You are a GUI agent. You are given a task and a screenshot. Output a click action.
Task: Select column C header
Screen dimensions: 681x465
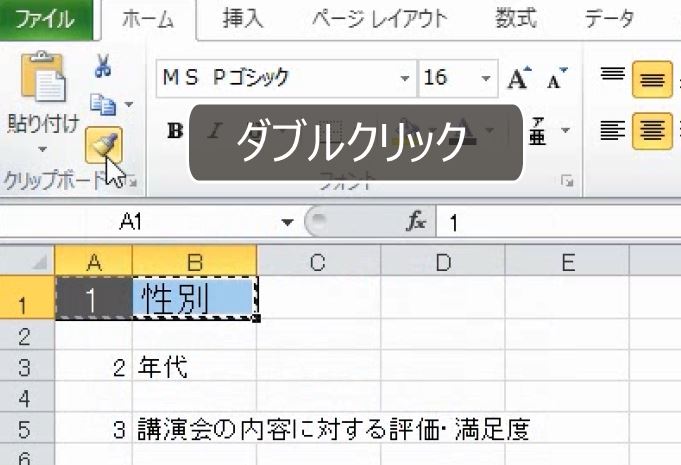click(x=318, y=261)
